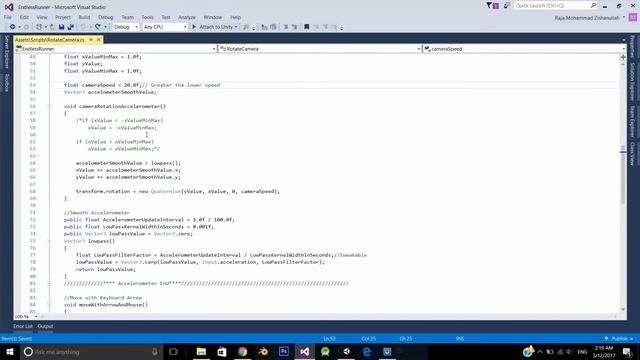640x360 pixels.
Task: Open Microsoft Edge from the taskbar
Action: click(367, 351)
